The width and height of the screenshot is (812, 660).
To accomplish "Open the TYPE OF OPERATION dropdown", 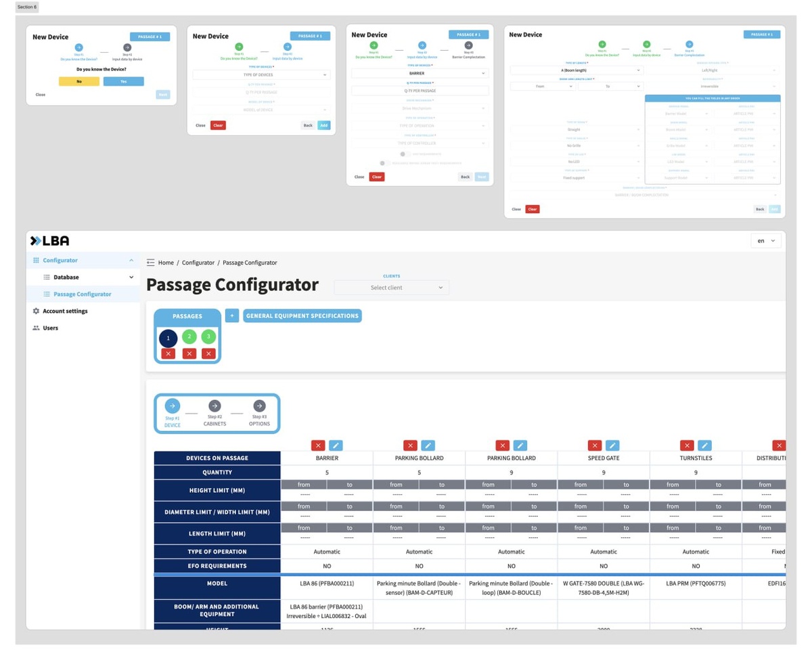I will pyautogui.click(x=420, y=126).
